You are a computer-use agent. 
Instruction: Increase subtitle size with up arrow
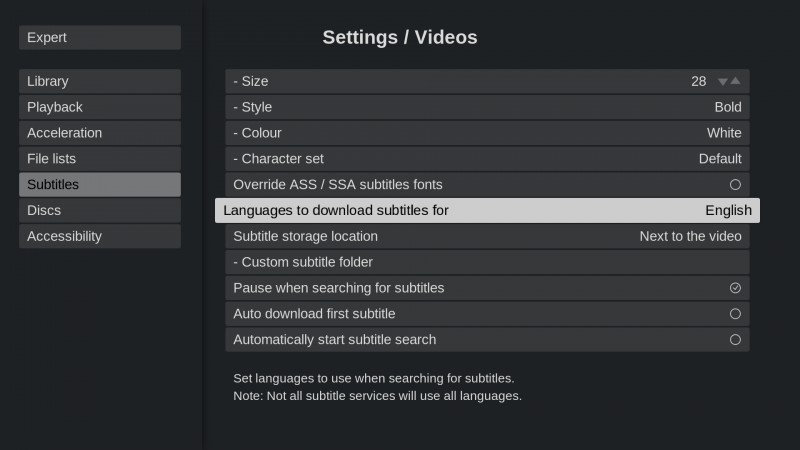pos(736,81)
